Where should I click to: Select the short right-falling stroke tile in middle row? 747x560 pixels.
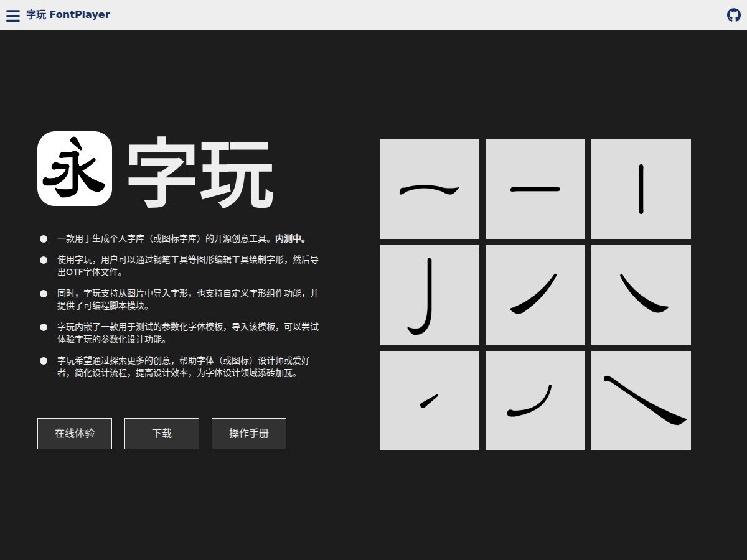tap(641, 295)
